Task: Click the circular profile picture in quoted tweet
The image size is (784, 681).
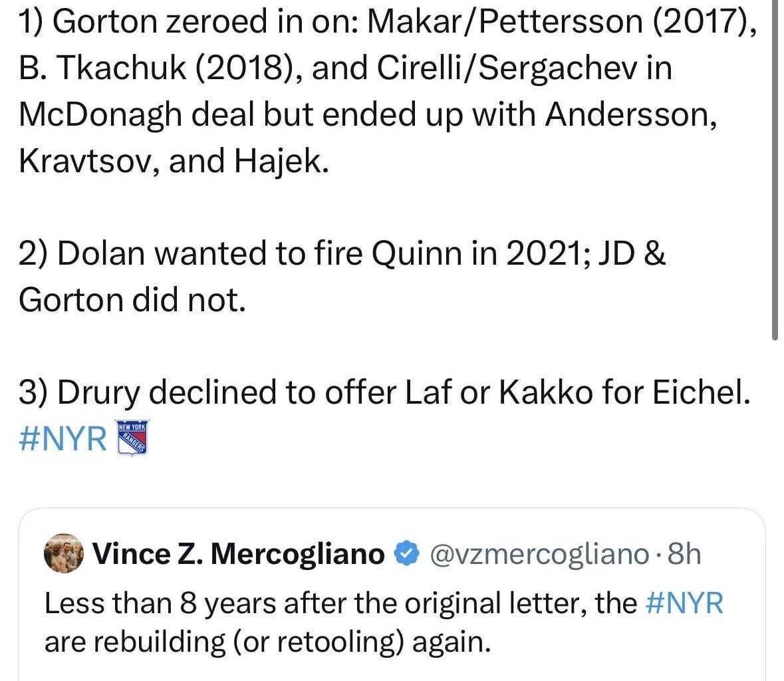Action: tap(65, 553)
